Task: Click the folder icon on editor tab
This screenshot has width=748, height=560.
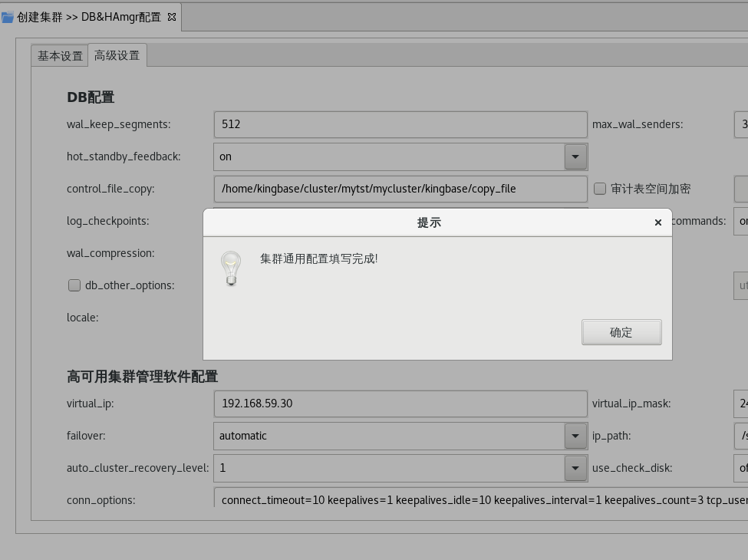Action: [8, 17]
